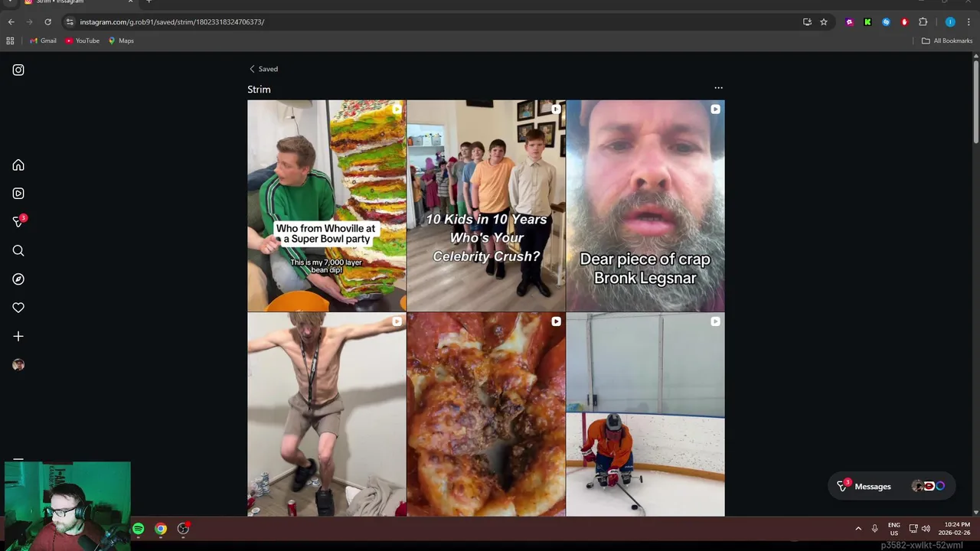
Task: Click the avatars beside floating Messages
Action: (929, 486)
